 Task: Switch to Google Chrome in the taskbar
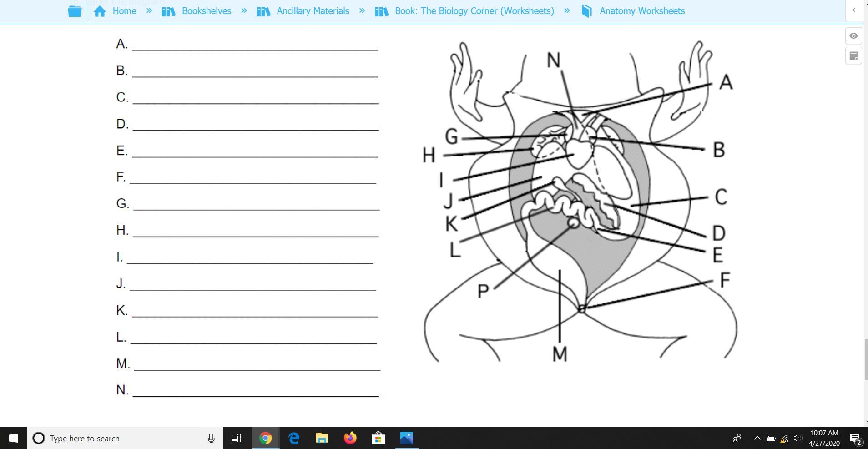pyautogui.click(x=266, y=438)
